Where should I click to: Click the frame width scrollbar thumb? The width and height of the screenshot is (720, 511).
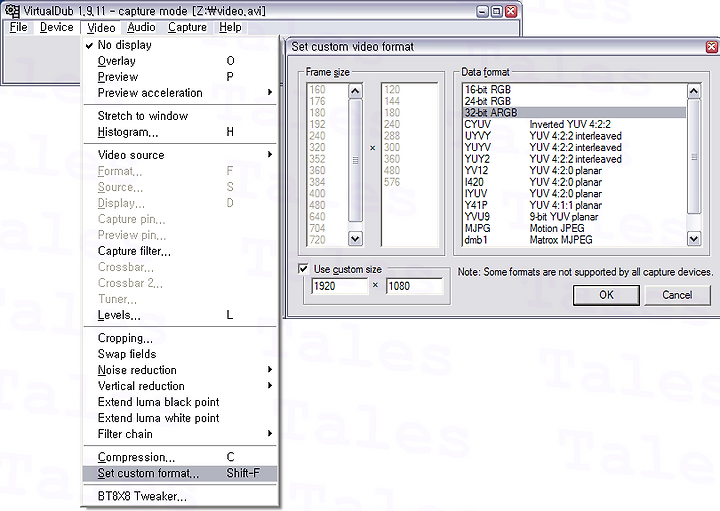pos(355,160)
